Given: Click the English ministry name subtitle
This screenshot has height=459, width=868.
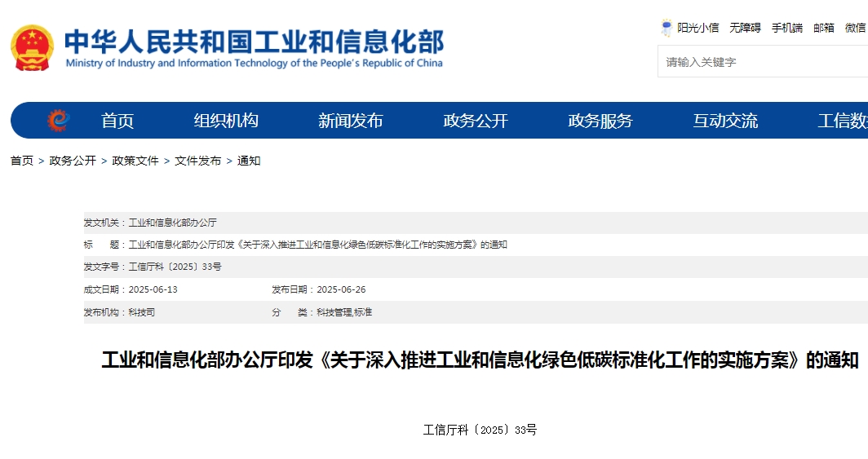Looking at the screenshot, I should tap(254, 63).
